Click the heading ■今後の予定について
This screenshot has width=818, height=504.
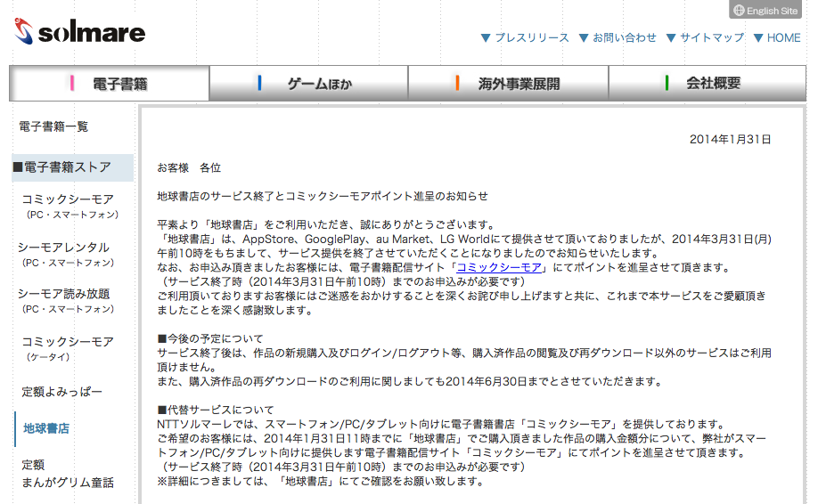point(210,338)
